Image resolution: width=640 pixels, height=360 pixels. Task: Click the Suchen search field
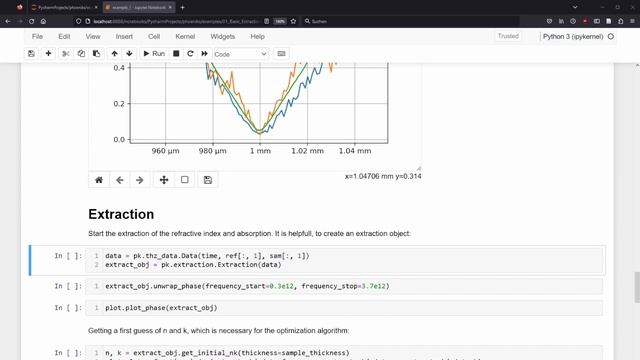pyautogui.click(x=410, y=21)
